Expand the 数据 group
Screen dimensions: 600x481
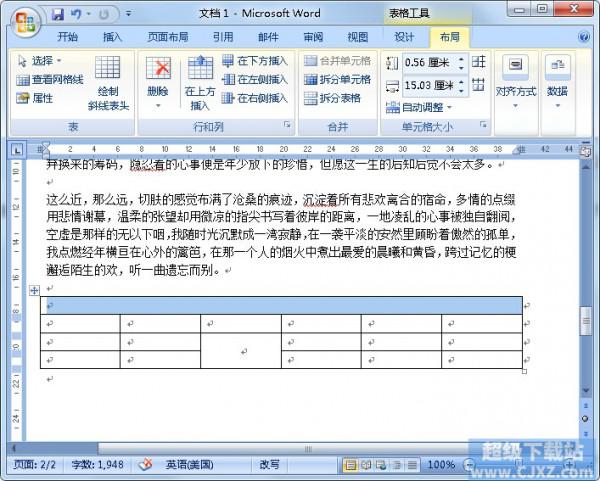pos(558,83)
